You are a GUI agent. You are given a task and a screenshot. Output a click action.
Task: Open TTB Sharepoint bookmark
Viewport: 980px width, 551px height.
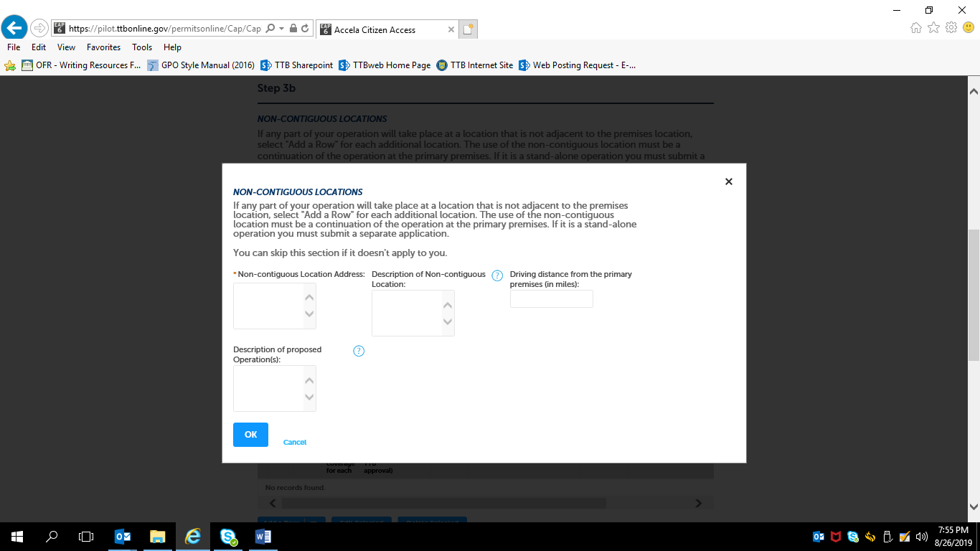(296, 65)
